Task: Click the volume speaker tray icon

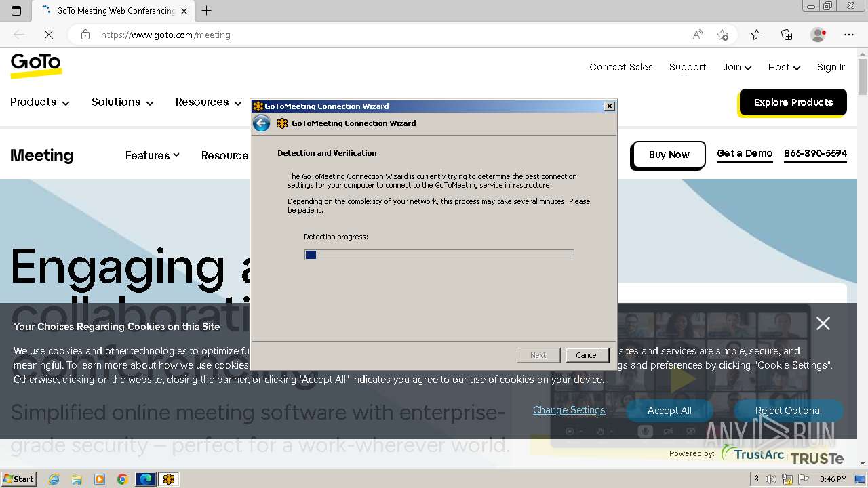Action: 771,479
